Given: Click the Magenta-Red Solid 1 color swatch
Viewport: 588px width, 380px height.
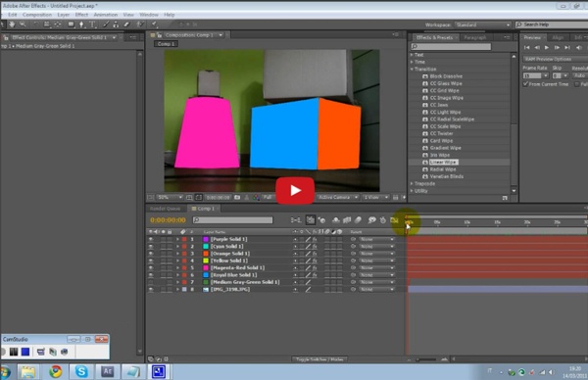Looking at the screenshot, I should (206, 267).
